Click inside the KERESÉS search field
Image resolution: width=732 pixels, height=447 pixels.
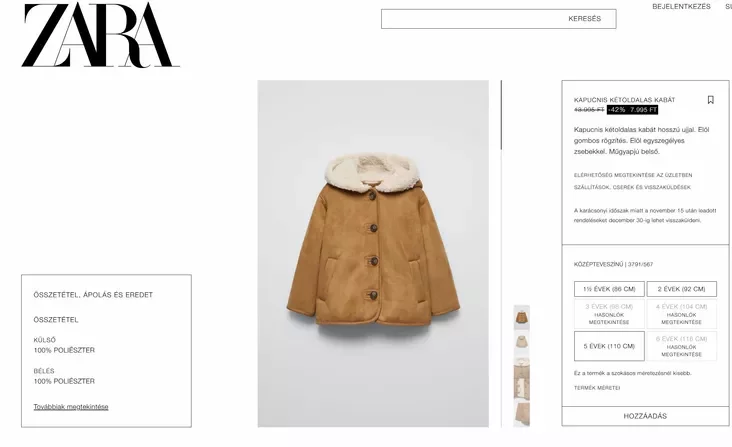click(499, 19)
